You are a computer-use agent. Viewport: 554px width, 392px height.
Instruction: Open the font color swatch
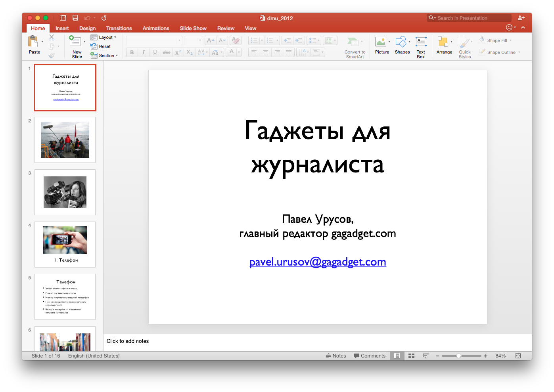tap(232, 52)
